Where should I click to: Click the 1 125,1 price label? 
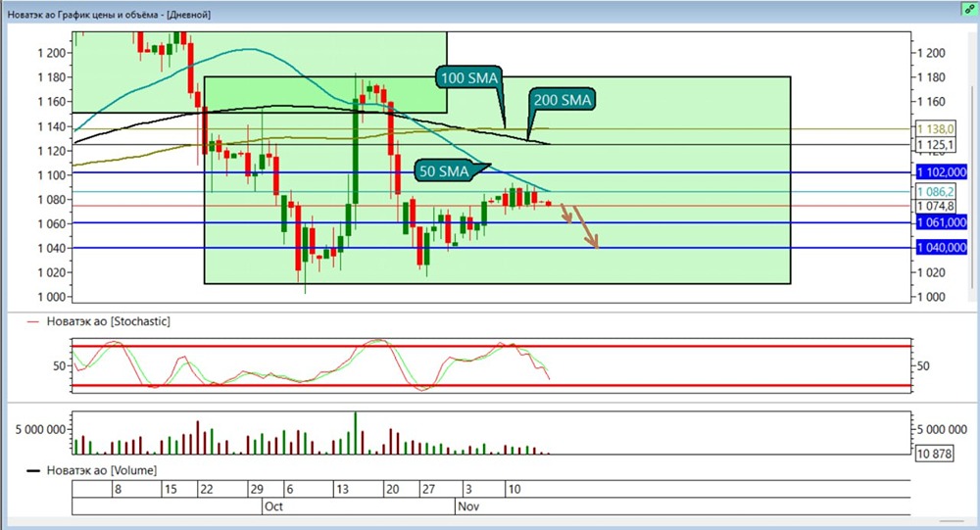[935, 145]
